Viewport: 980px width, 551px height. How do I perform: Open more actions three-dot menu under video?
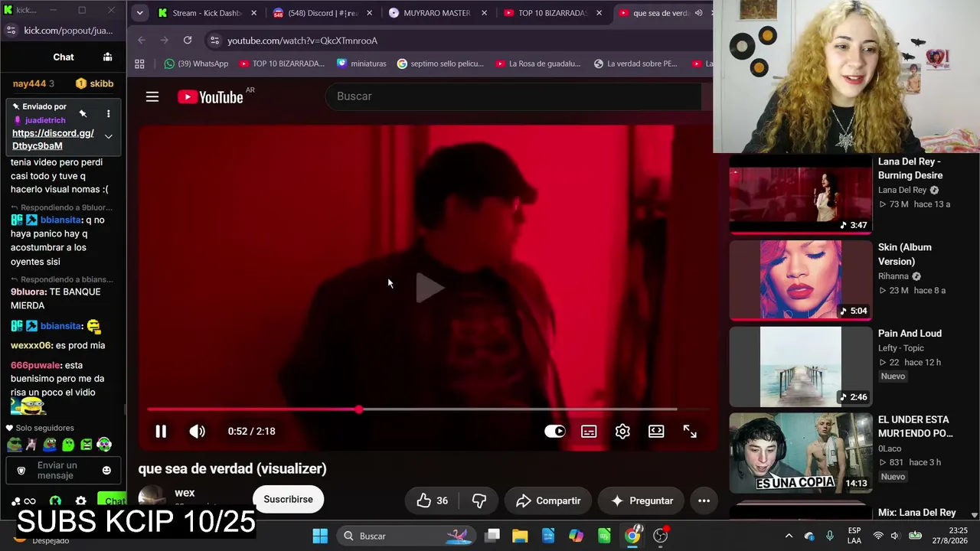(704, 500)
